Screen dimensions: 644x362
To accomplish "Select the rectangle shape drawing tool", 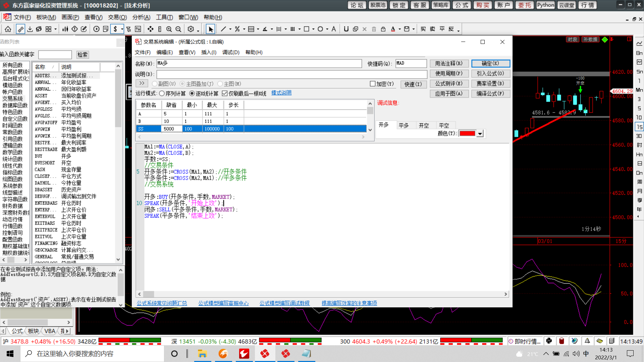I will click(x=306, y=29).
